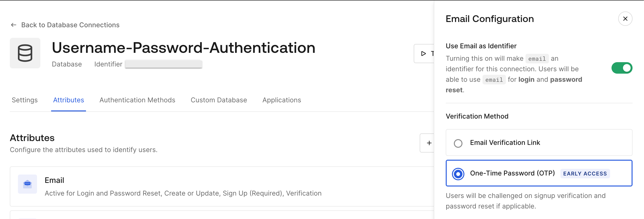Image resolution: width=644 pixels, height=219 pixels.
Task: View the Custom Database tab
Action: coord(219,100)
